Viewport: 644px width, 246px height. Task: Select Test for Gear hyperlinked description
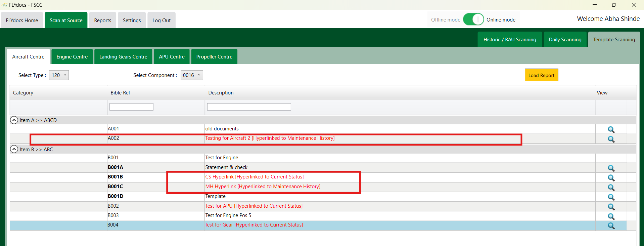(254, 225)
